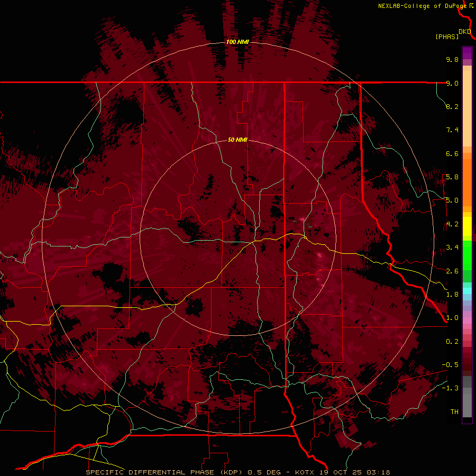Click the 5.8 value on the color scale
The height and width of the screenshot is (476, 476).
452,177
